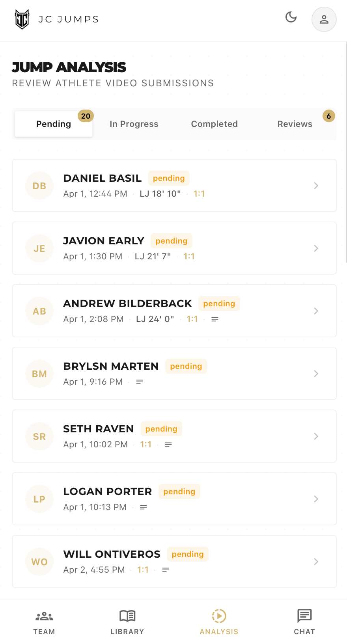The width and height of the screenshot is (347, 644).
Task: Expand Javion Early's entry via chevron
Action: 316,248
